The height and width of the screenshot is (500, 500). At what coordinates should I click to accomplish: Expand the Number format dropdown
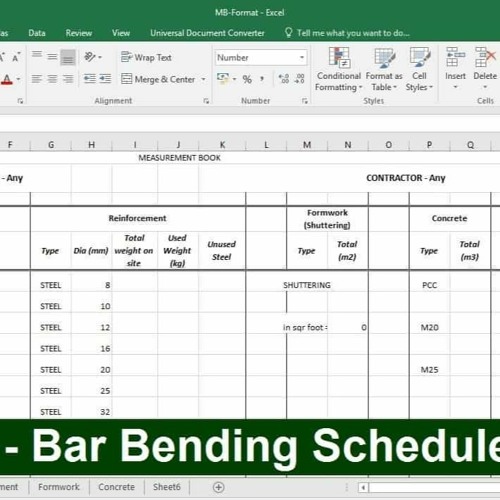pyautogui.click(x=302, y=58)
